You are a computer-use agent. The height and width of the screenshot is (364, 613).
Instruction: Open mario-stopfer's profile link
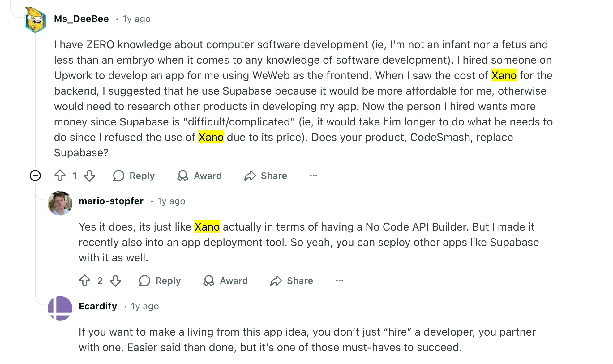[111, 201]
